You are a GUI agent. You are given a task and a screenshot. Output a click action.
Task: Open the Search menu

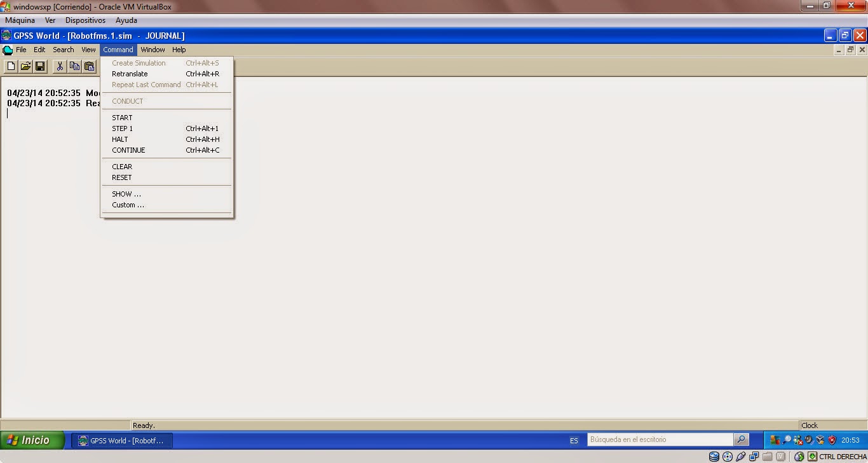[x=63, y=50]
